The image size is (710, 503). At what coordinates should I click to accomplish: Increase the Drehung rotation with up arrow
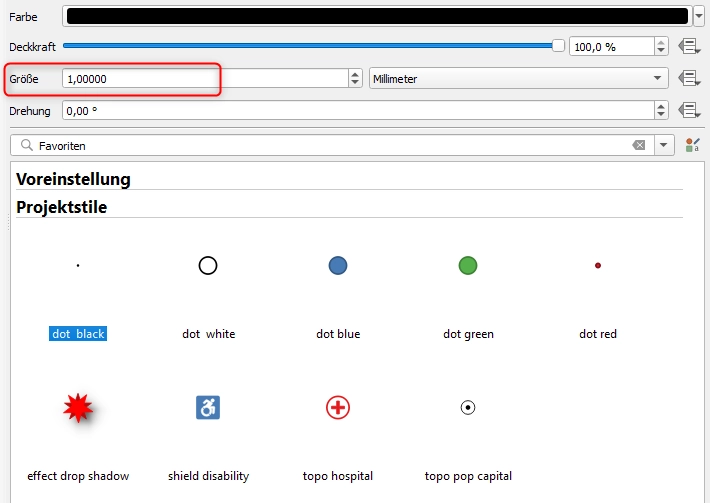coord(661,106)
